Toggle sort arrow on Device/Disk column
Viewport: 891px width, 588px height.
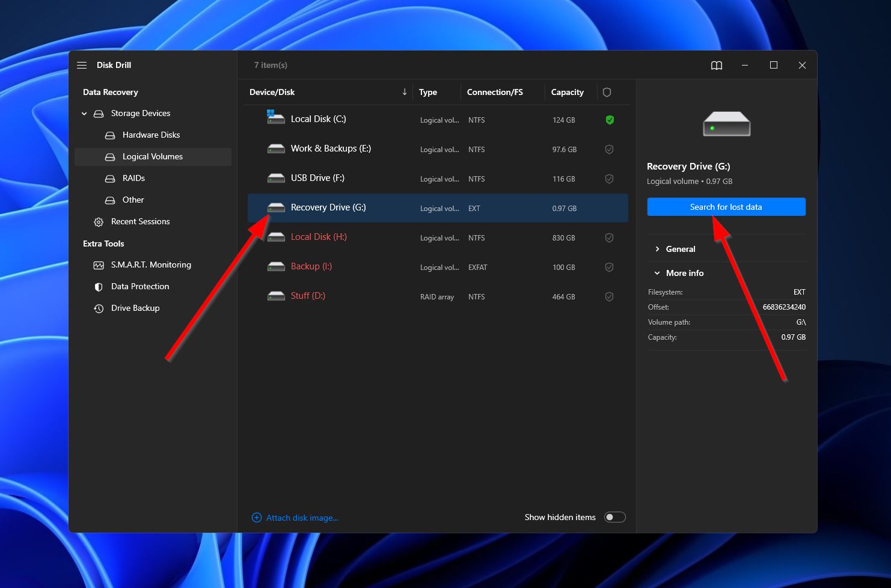(405, 92)
